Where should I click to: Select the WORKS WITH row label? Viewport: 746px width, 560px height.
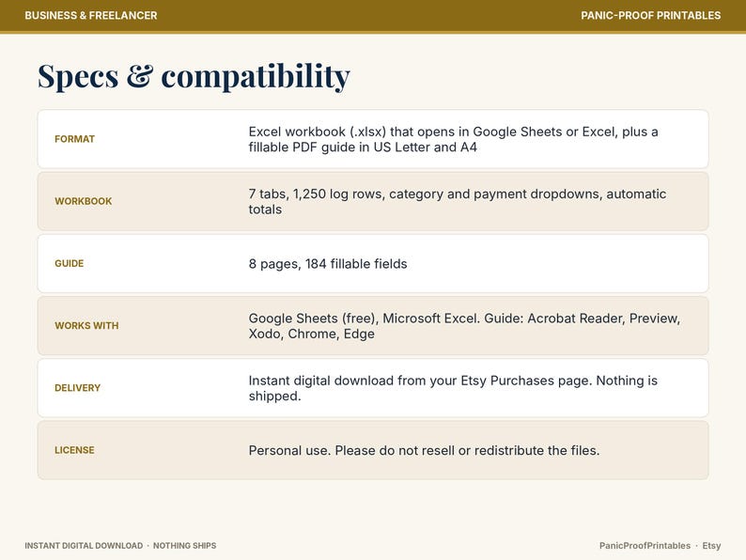click(86, 326)
